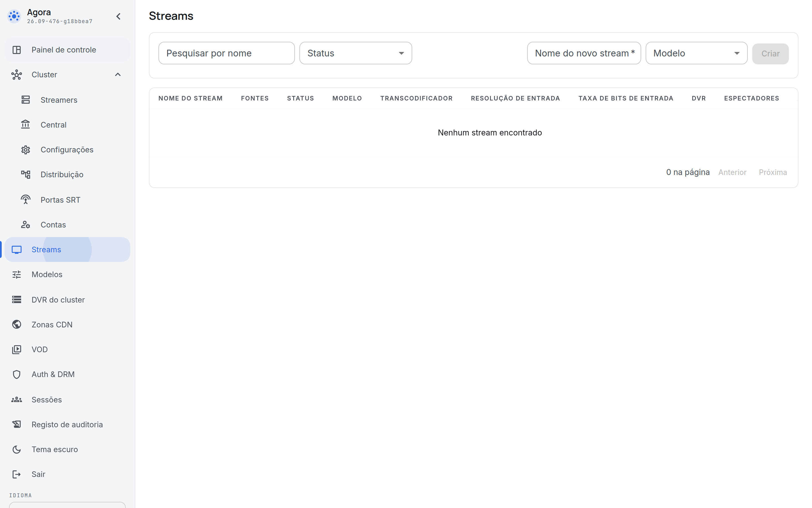Click the Painel de controle dashboard icon

(x=17, y=50)
